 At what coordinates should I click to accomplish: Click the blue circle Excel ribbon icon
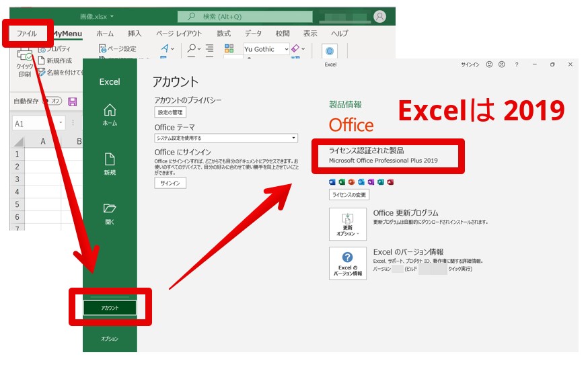click(x=330, y=51)
